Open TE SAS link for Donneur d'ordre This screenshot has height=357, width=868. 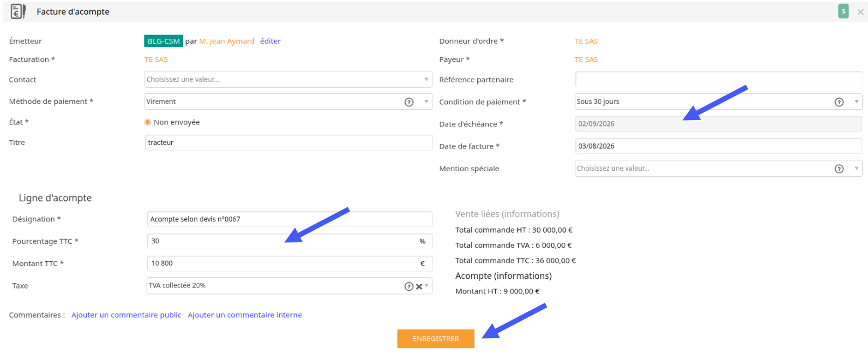(x=586, y=41)
